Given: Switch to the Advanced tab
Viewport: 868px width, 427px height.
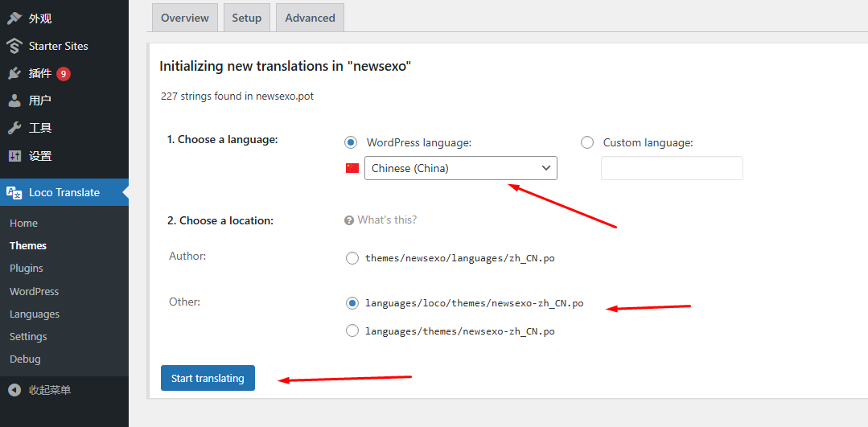Looking at the screenshot, I should click(x=310, y=18).
